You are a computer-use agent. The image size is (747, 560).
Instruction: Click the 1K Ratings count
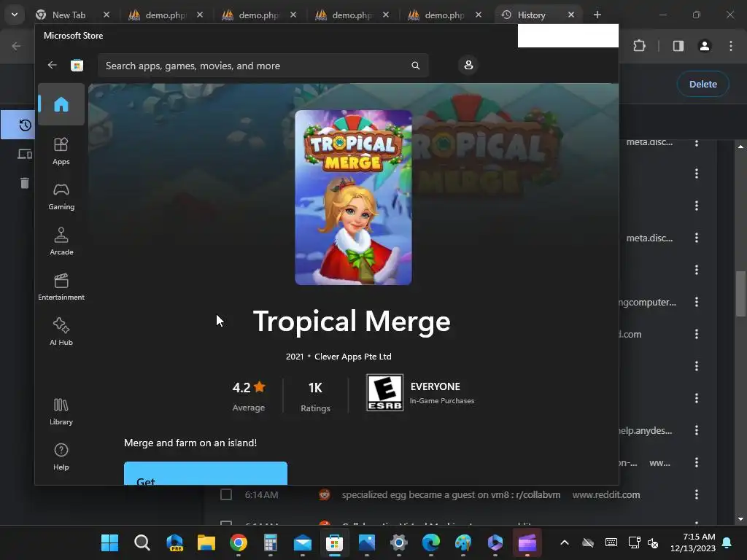coord(315,396)
